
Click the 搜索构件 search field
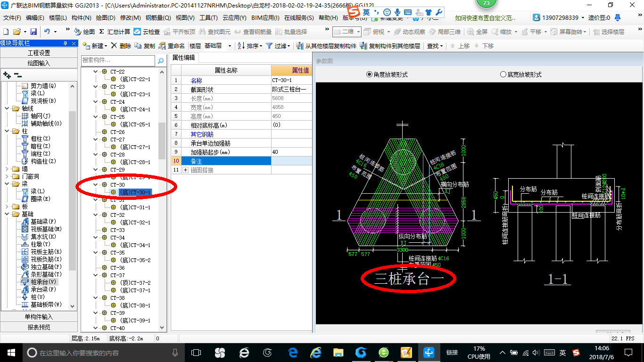pos(118,60)
